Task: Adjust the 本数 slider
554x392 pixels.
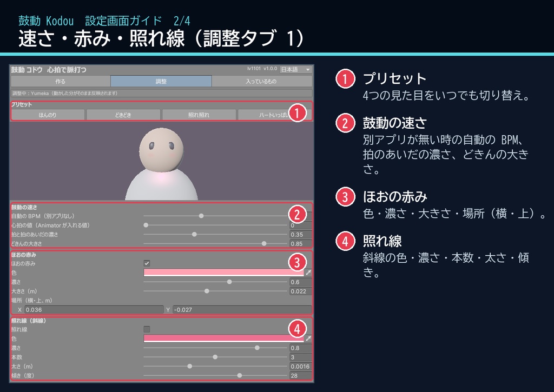Action: (x=215, y=357)
